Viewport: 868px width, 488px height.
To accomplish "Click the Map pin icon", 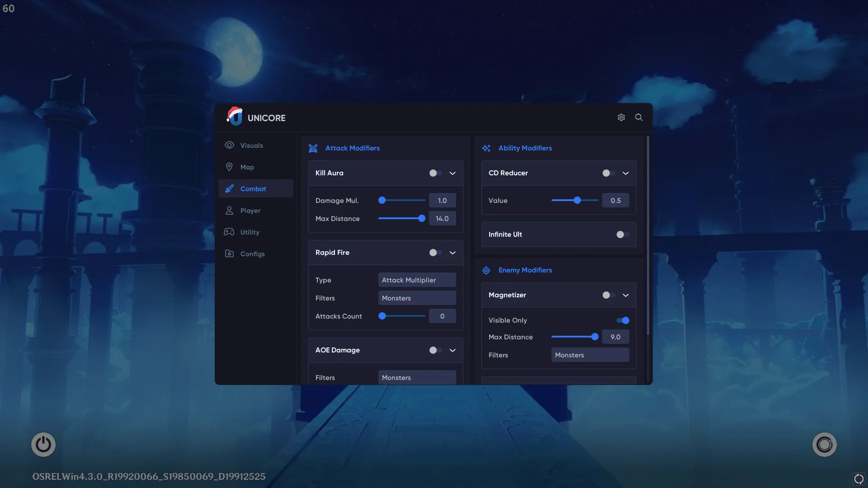I will 229,167.
